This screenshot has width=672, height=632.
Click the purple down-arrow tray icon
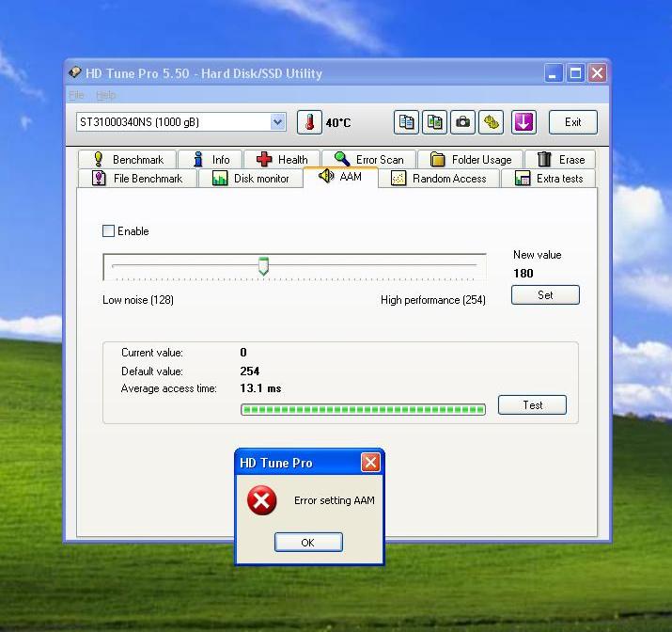point(524,122)
